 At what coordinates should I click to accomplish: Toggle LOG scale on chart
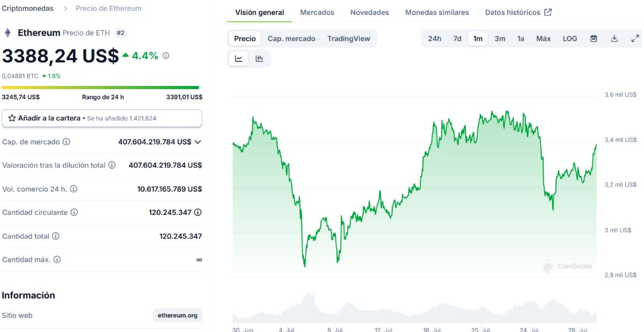tap(570, 39)
